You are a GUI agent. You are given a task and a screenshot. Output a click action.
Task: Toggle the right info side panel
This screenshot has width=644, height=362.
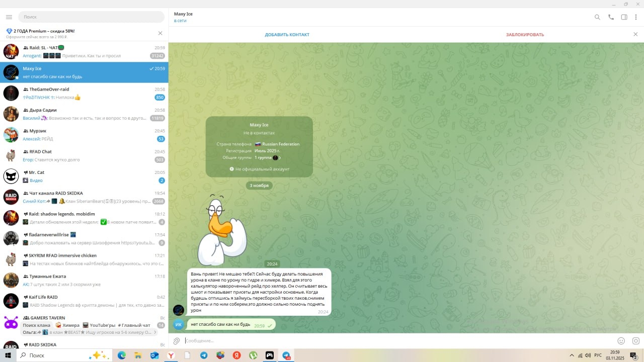tap(624, 17)
